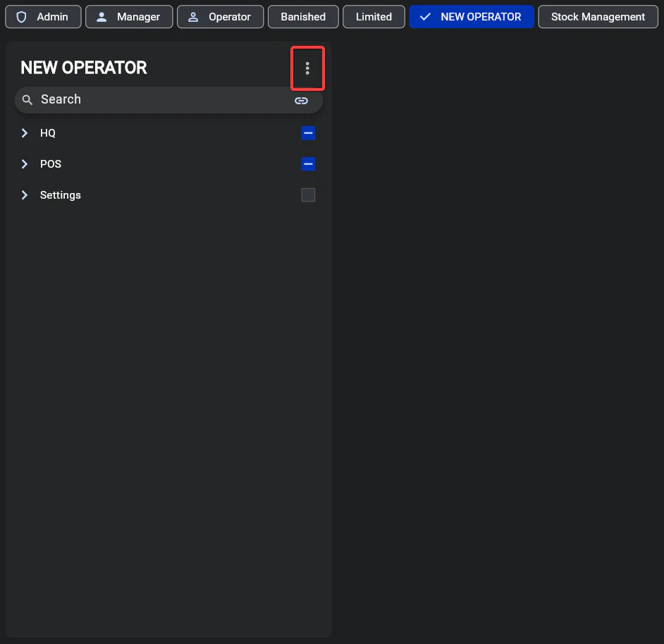Toggle the POS permissions checkbox
This screenshot has height=644, width=664.
tap(308, 164)
